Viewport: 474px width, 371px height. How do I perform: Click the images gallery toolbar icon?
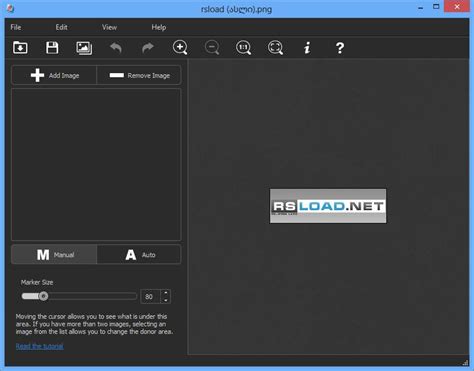pyautogui.click(x=84, y=48)
